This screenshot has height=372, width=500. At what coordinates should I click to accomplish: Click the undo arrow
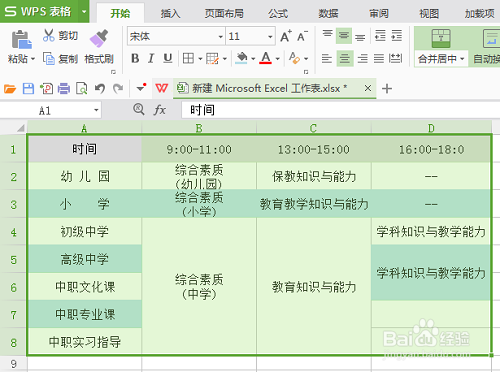(100, 89)
